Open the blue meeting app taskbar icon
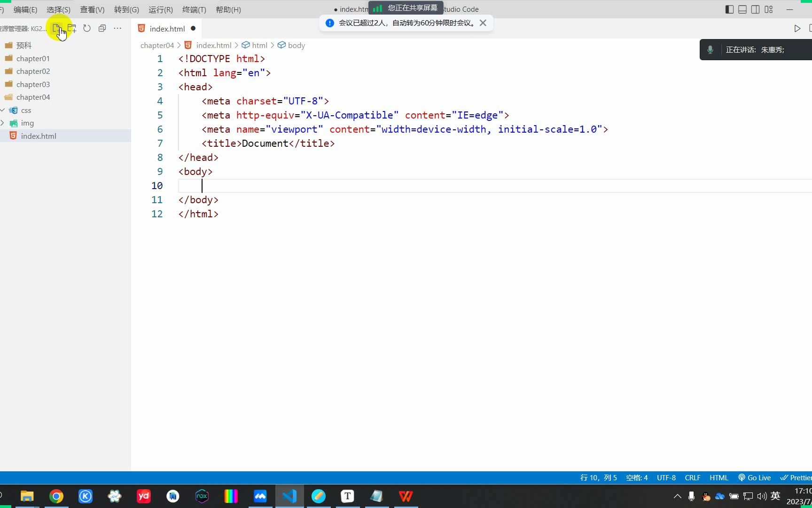This screenshot has height=508, width=812. [x=260, y=496]
